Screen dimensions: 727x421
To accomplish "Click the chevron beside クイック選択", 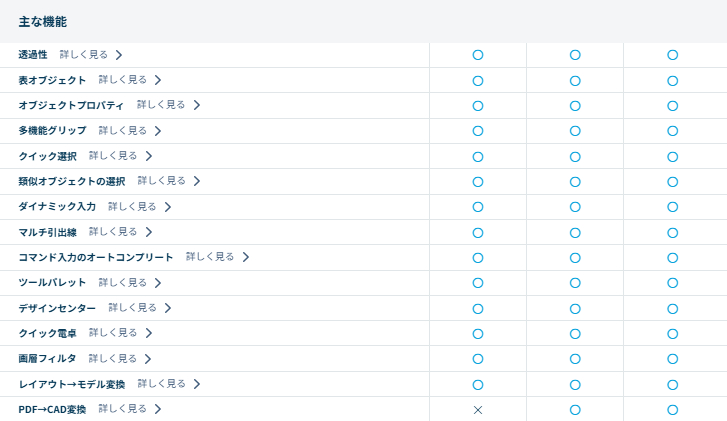I will pyautogui.click(x=148, y=156).
